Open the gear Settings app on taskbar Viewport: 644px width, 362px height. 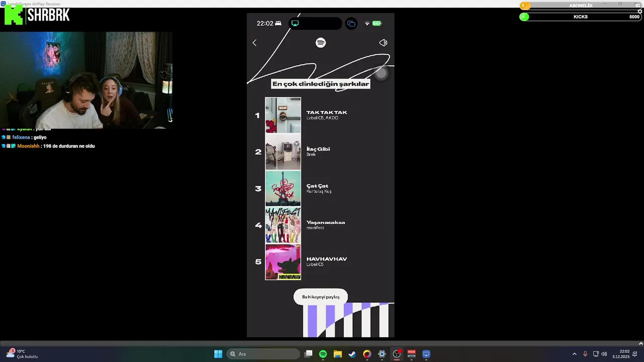382,354
